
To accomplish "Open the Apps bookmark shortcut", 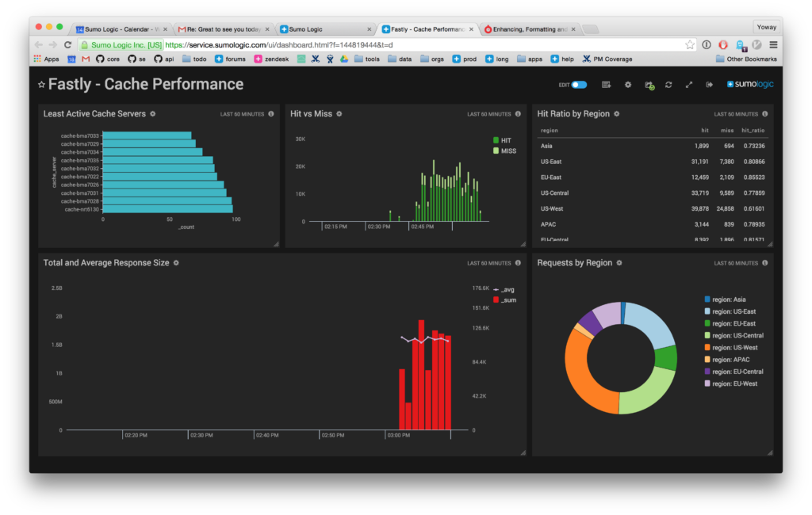I will tap(47, 59).
